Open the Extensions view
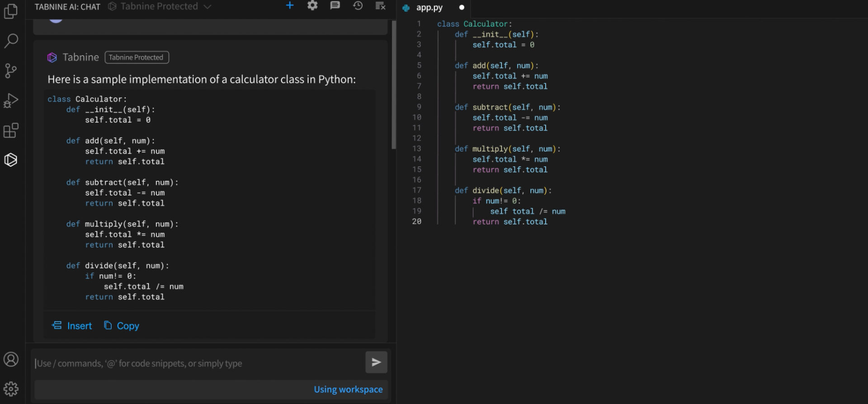 pos(11,131)
